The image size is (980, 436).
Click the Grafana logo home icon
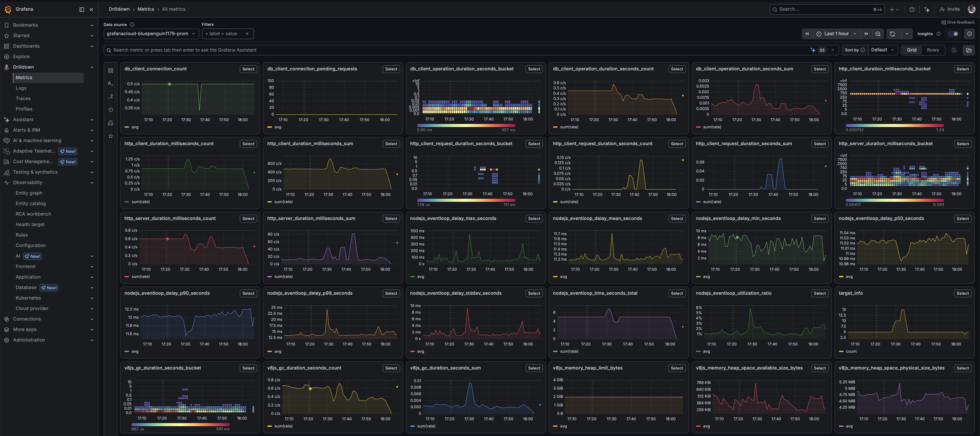pyautogui.click(x=8, y=9)
